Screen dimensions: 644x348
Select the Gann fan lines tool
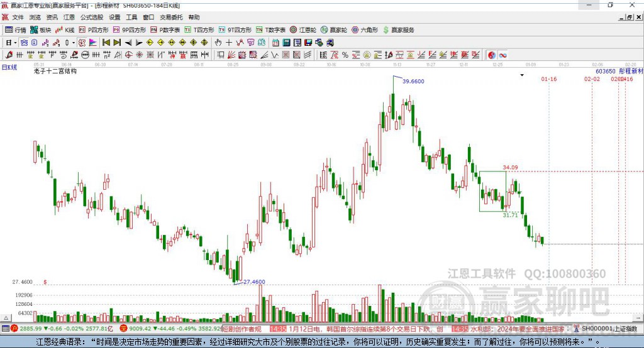pyautogui.click(x=231, y=55)
